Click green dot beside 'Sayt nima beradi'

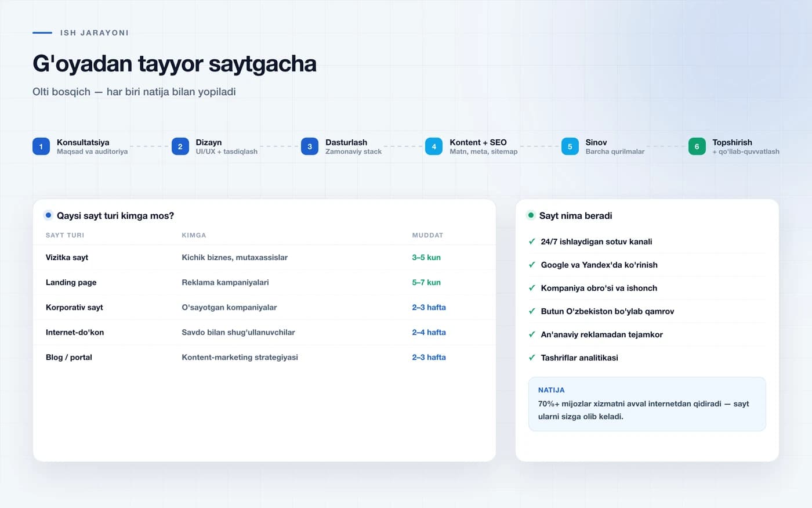pos(531,215)
